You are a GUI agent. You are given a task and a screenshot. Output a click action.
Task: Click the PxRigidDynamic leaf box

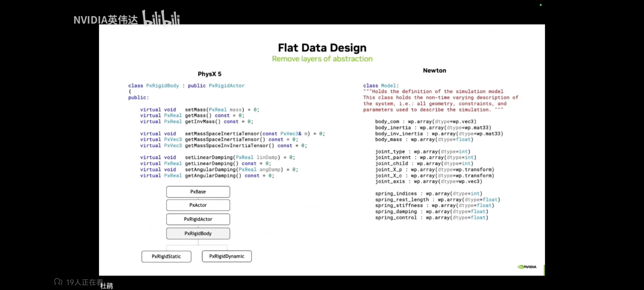(x=227, y=256)
